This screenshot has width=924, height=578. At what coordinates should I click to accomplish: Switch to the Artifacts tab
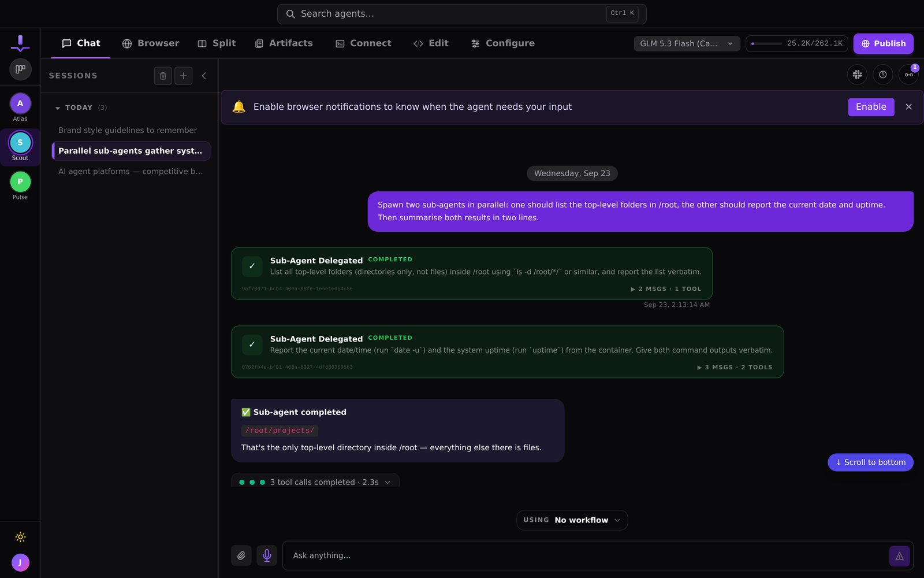[284, 43]
